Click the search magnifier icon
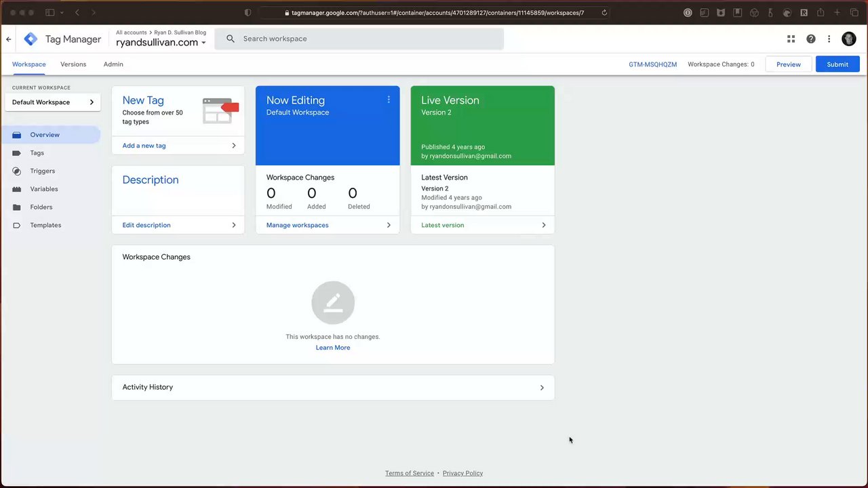Screen dimensions: 868x488 [x=231, y=39]
